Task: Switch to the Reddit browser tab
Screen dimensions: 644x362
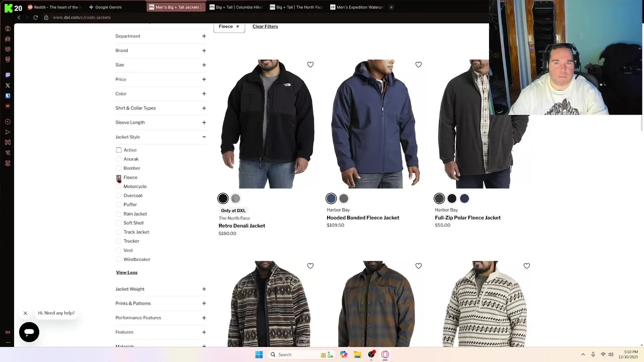Action: click(54, 7)
